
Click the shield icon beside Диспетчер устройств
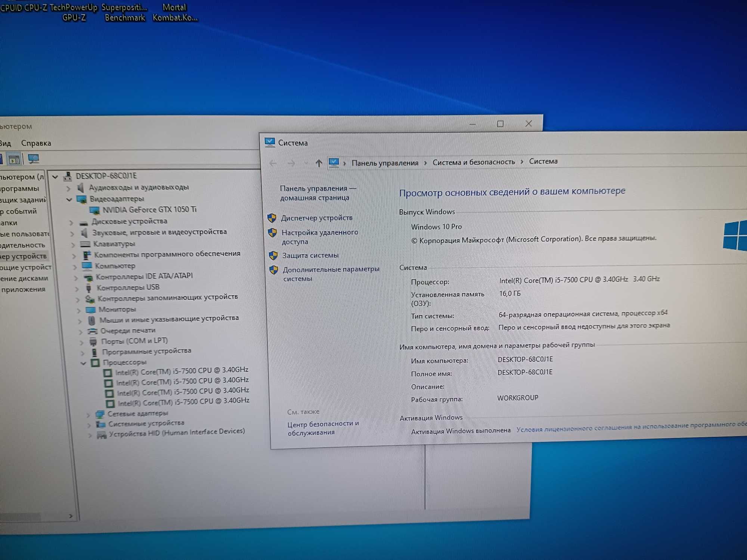tap(272, 218)
